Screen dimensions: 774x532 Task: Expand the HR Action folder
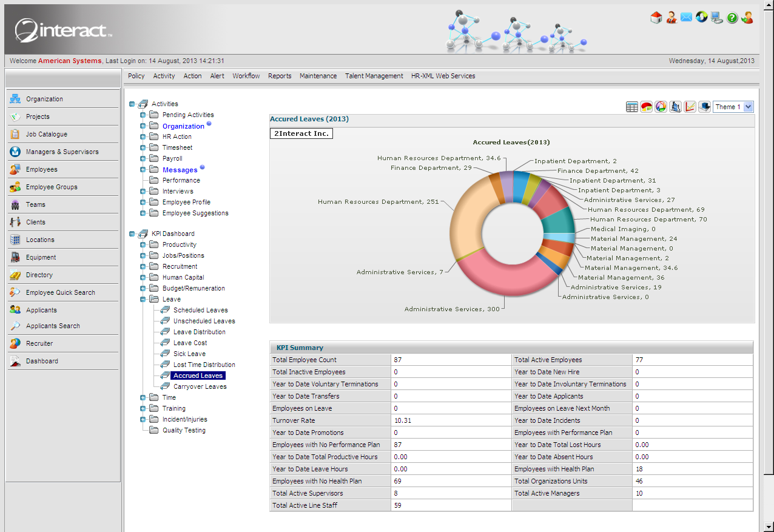(x=143, y=136)
